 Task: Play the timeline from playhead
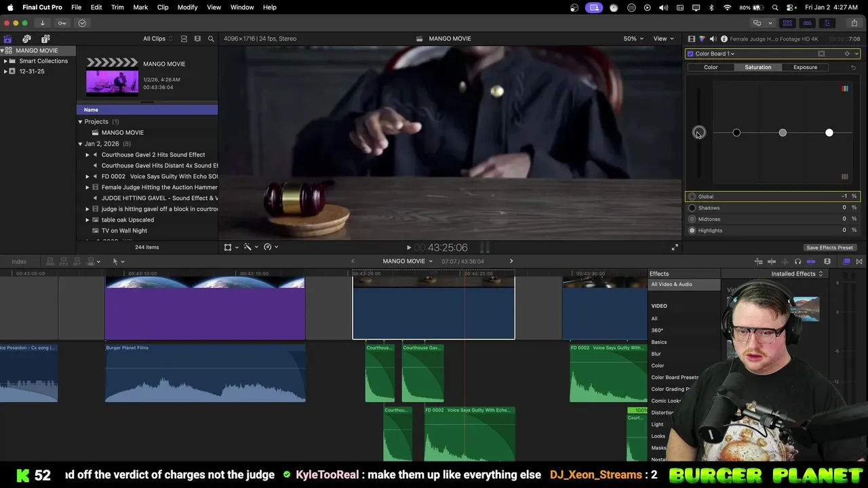tap(408, 248)
